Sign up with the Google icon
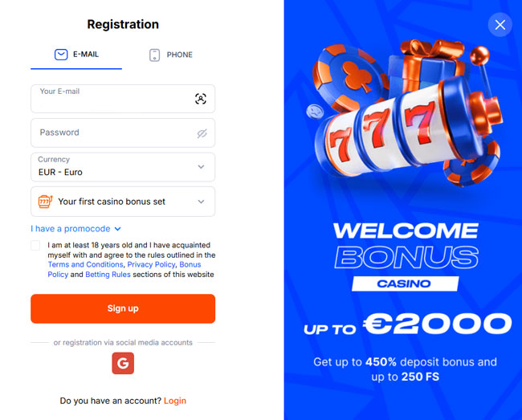Viewport: 522px width, 420px height. [123, 363]
